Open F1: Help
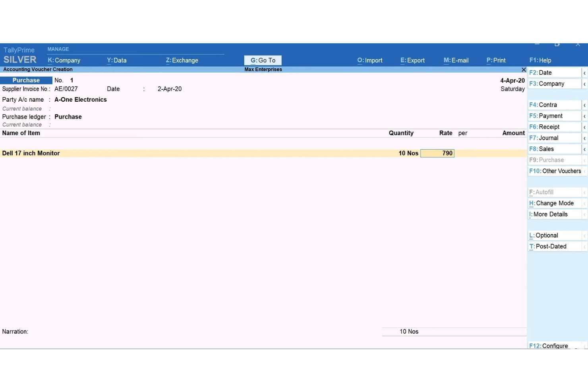 pyautogui.click(x=540, y=60)
